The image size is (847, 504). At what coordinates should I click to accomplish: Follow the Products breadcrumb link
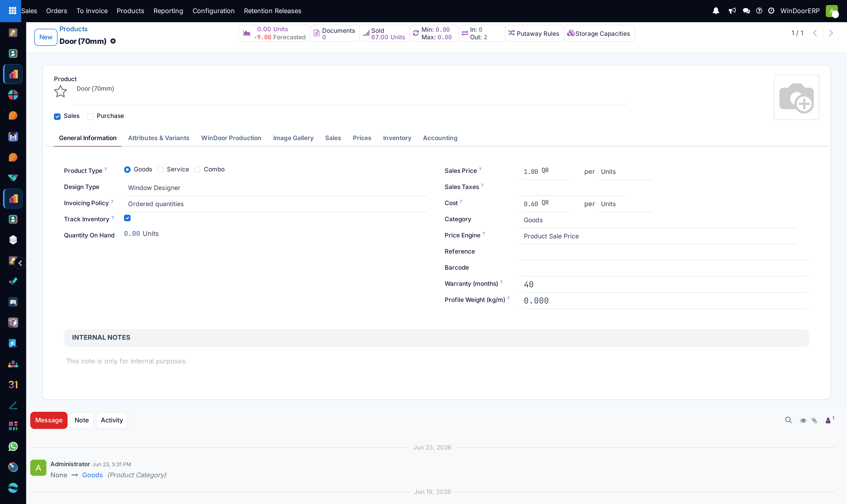coord(73,29)
